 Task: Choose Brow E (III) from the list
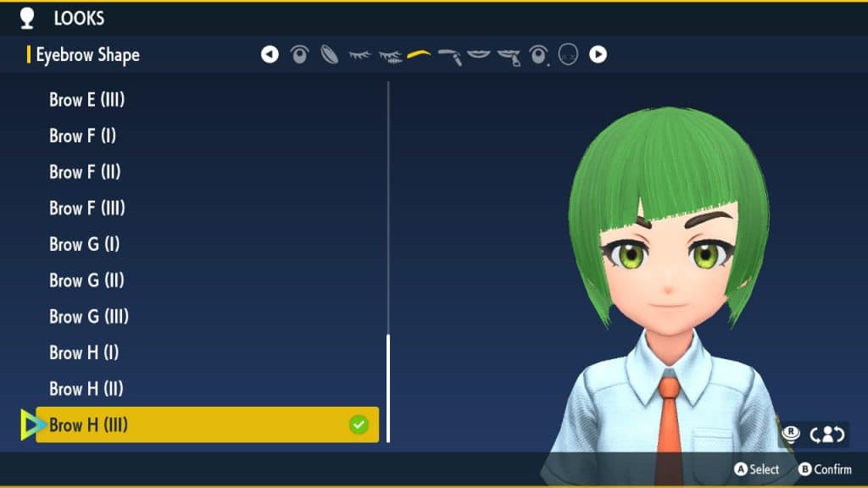(87, 100)
